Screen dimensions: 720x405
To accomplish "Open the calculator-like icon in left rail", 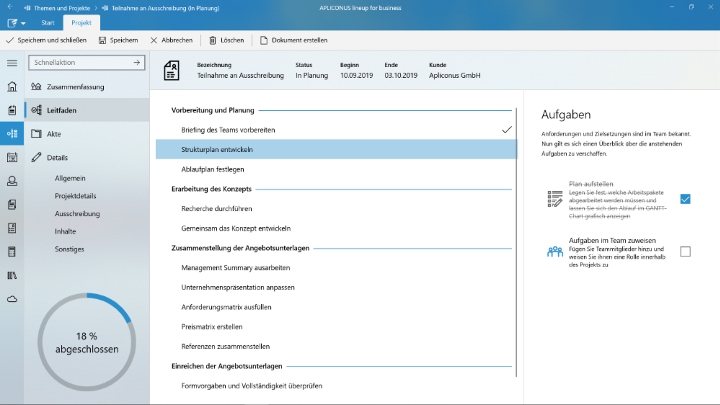I will (12, 252).
